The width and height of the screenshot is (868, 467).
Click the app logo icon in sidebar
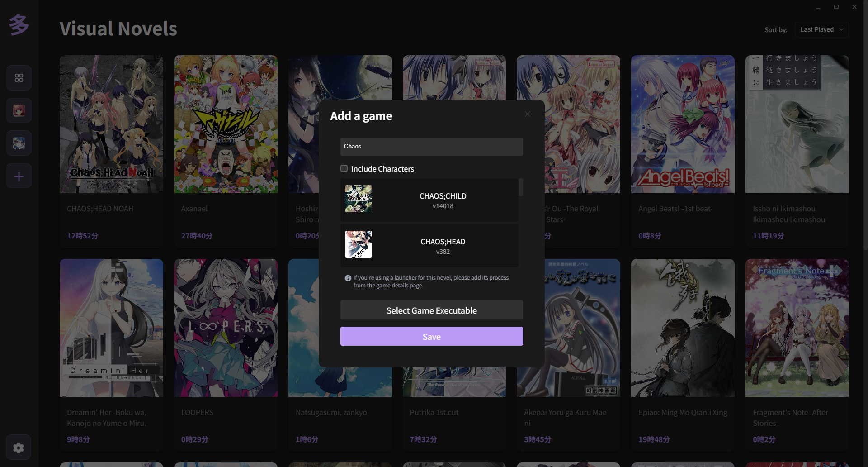click(19, 25)
